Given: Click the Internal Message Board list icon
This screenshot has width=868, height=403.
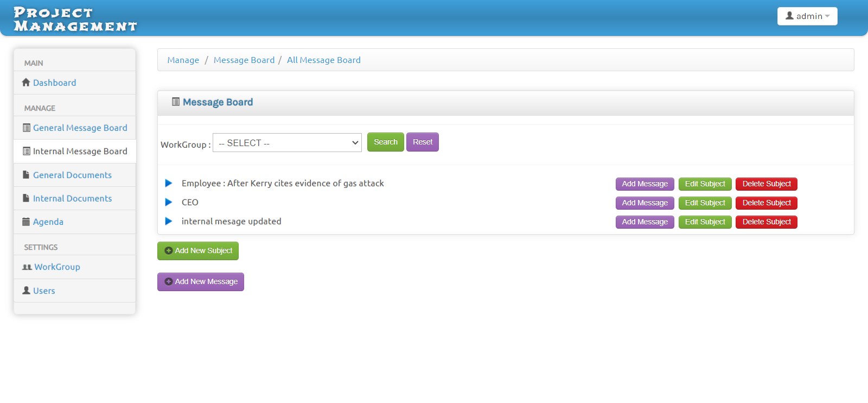Looking at the screenshot, I should 27,151.
